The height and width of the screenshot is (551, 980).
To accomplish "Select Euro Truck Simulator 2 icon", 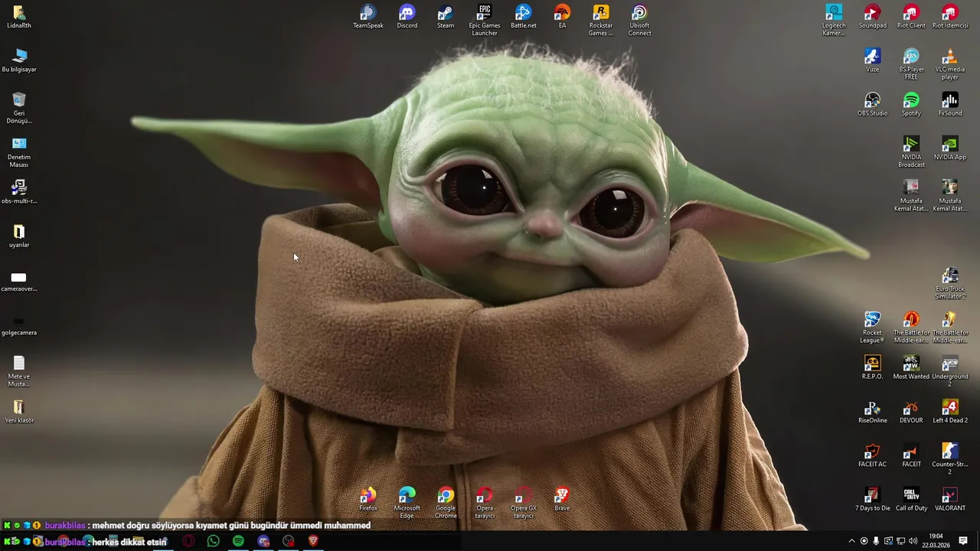I will (x=950, y=283).
